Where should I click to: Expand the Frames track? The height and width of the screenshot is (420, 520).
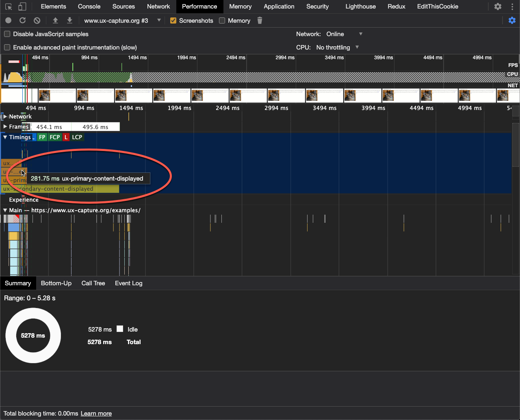(5, 127)
